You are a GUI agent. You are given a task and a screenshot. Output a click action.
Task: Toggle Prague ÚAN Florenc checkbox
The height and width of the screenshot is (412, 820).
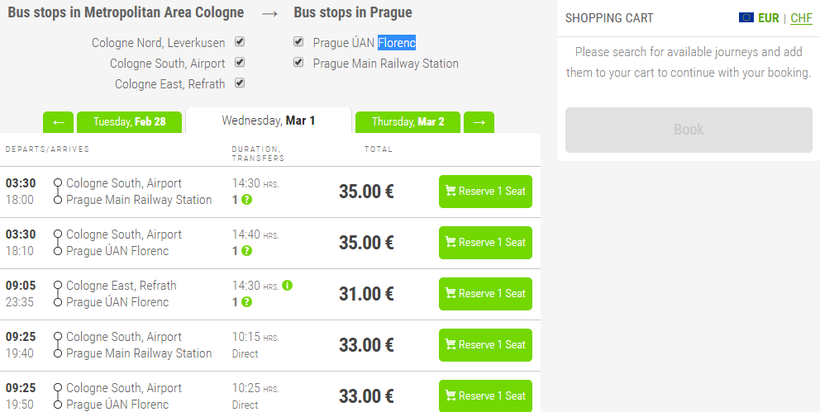[299, 42]
